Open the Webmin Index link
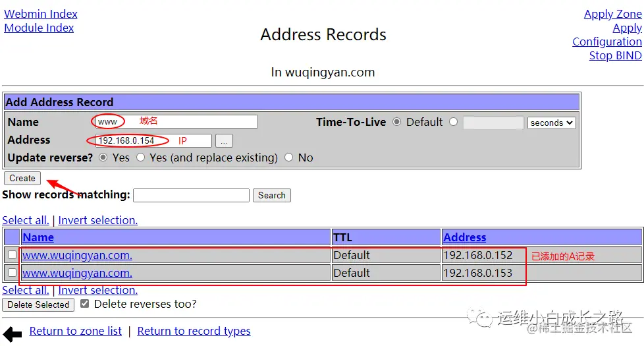 (41, 14)
